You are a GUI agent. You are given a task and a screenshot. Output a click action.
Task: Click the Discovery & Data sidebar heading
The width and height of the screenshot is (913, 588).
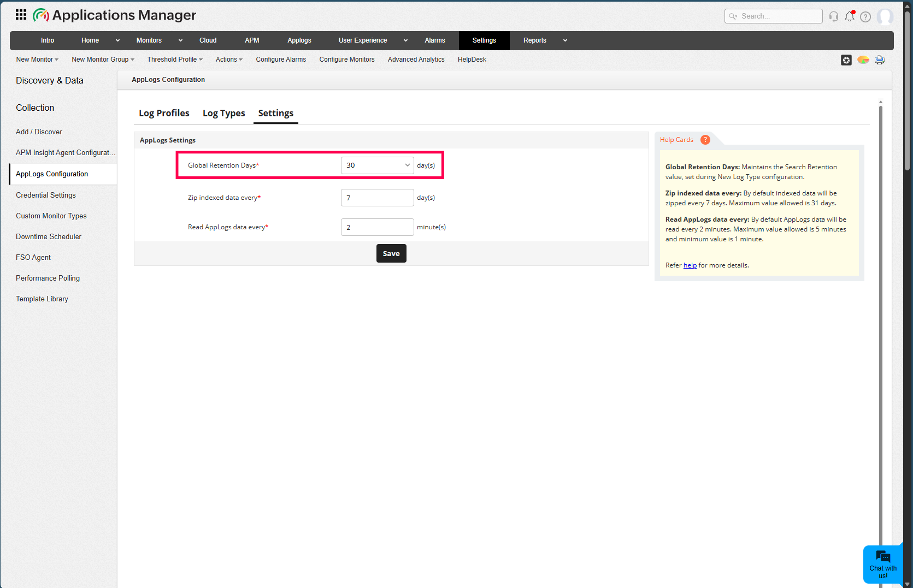[50, 81]
